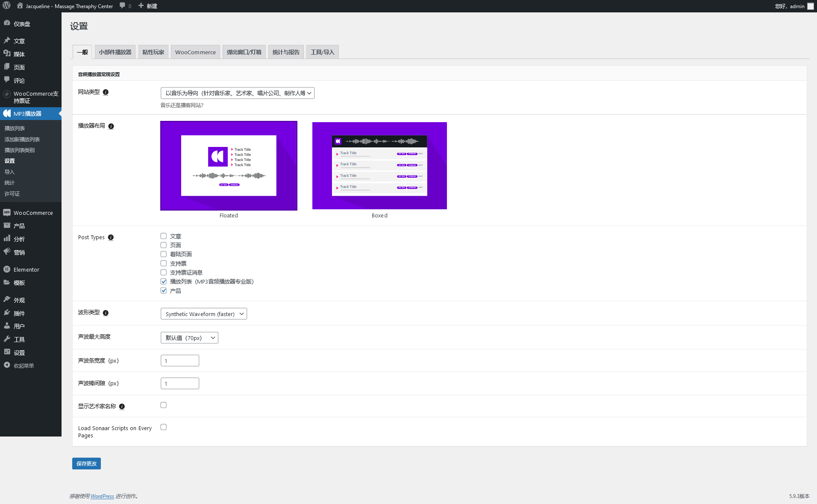
Task: Open the Elementor sidebar menu icon
Action: click(7, 270)
